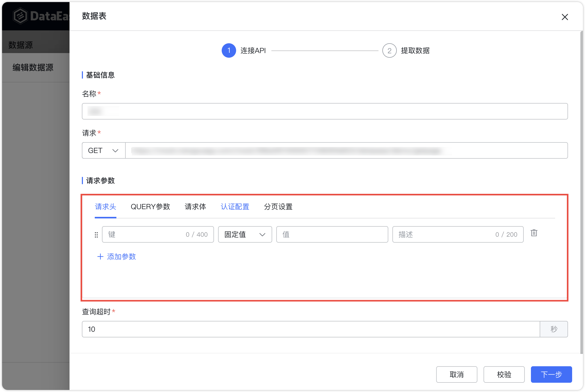Click the plus icon next to 添加参数

(100, 257)
